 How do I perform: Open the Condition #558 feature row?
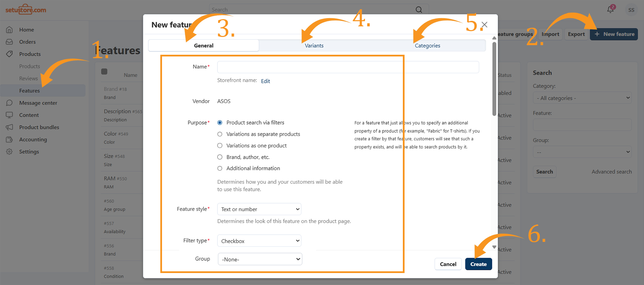coord(114,276)
